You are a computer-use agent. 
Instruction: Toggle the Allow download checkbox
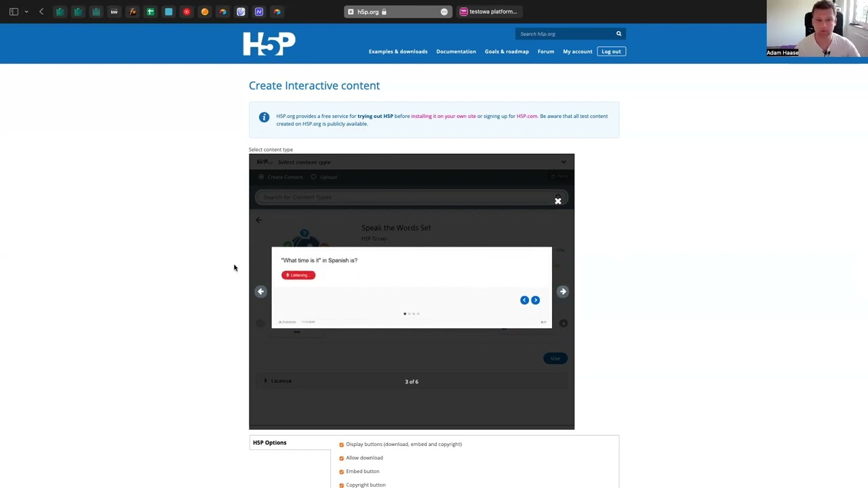pos(342,458)
